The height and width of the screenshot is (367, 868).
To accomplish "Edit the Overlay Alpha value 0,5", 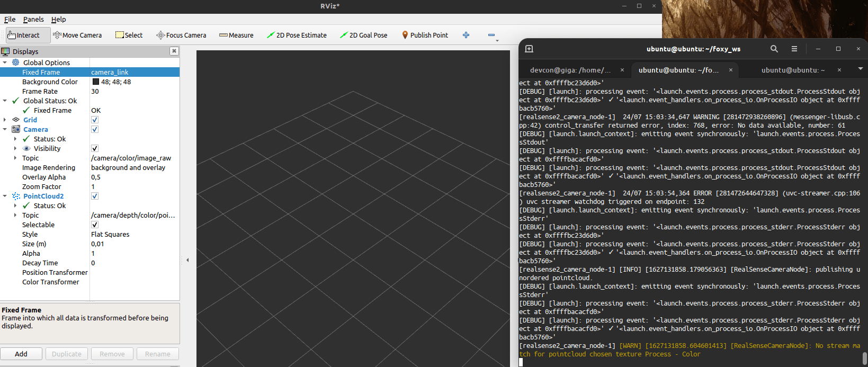I will pos(135,177).
